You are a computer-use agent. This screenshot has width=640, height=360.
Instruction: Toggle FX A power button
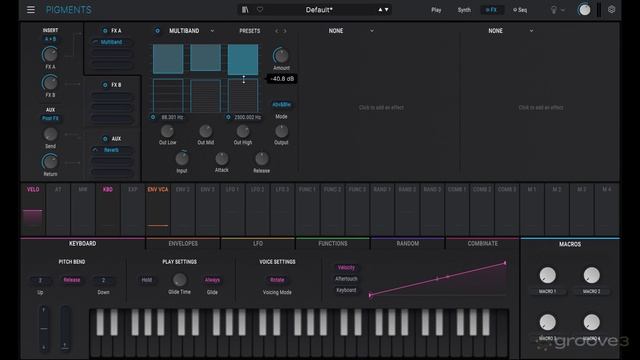click(x=105, y=31)
